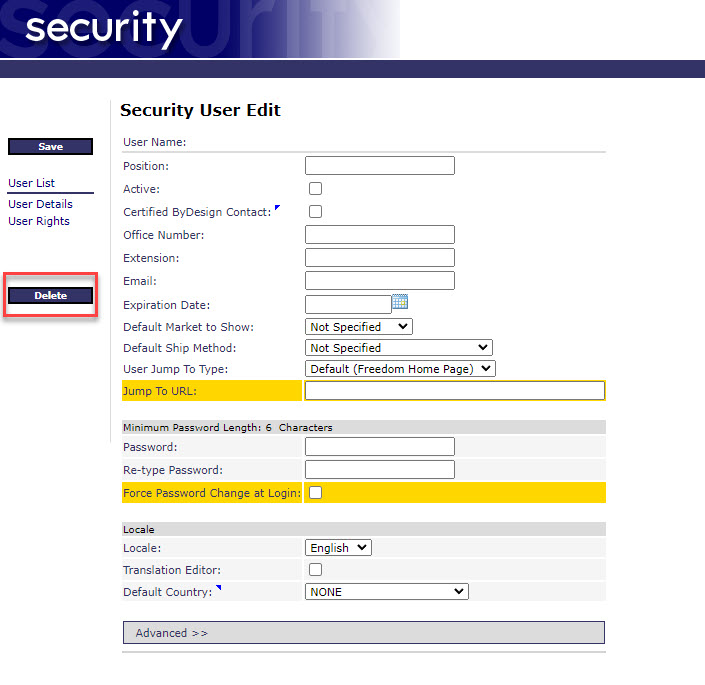Open the Expiration Date calendar picker

click(x=400, y=302)
